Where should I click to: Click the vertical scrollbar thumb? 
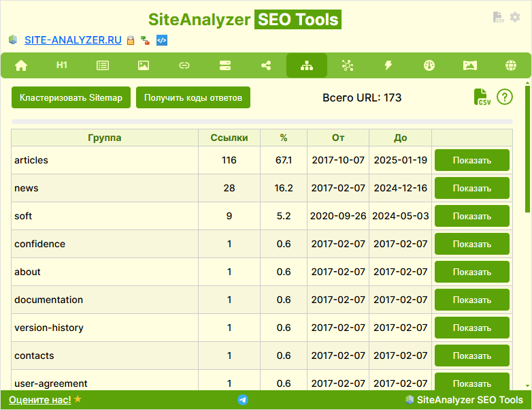coord(528,149)
